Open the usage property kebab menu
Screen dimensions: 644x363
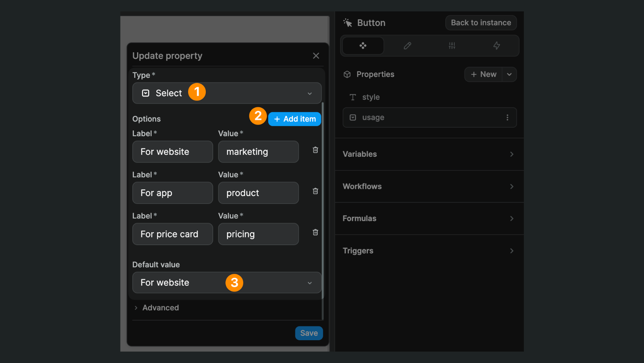(507, 117)
